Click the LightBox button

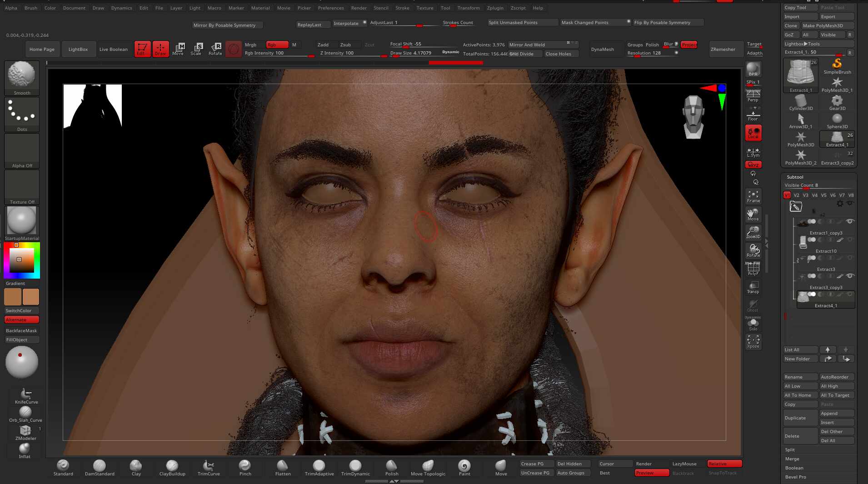pos(78,49)
